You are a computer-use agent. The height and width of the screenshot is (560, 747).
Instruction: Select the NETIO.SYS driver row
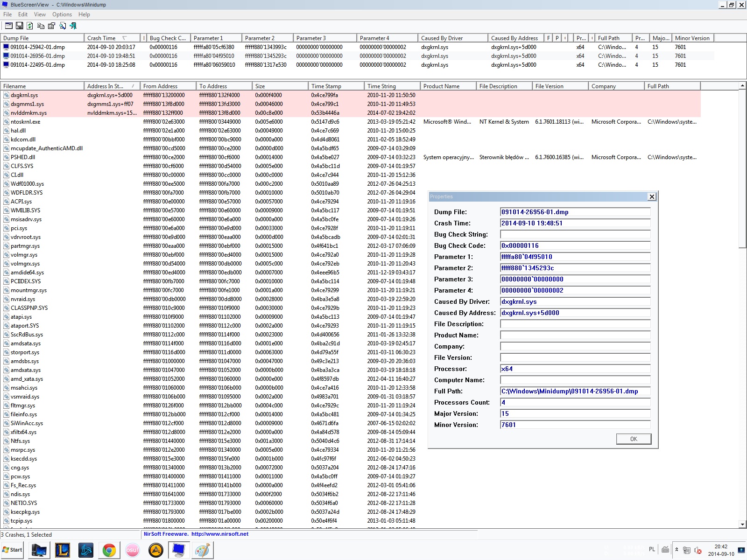350,503
